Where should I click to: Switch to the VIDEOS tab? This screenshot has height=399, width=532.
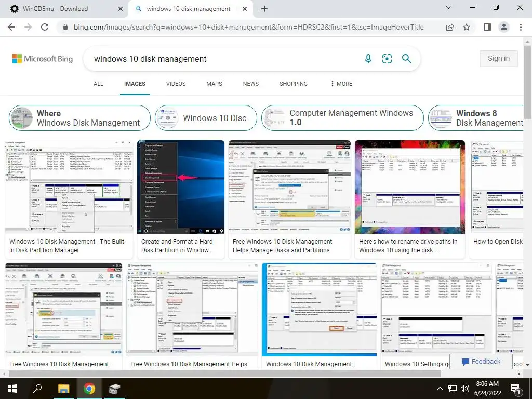[176, 84]
